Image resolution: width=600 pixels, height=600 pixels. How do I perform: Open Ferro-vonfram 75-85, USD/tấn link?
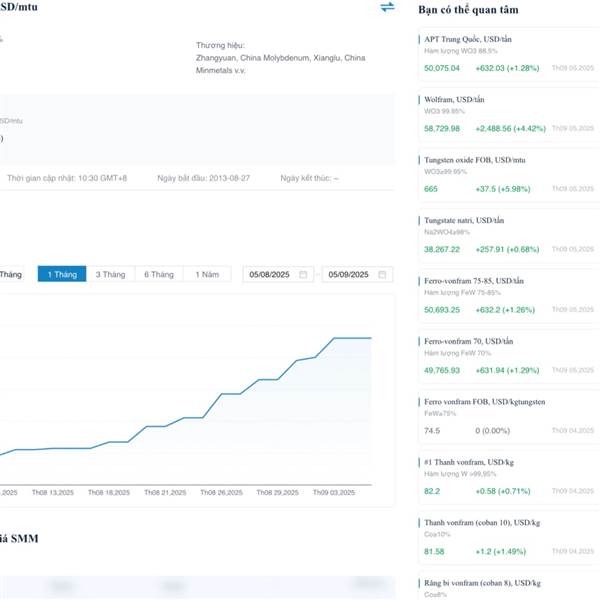pyautogui.click(x=474, y=281)
